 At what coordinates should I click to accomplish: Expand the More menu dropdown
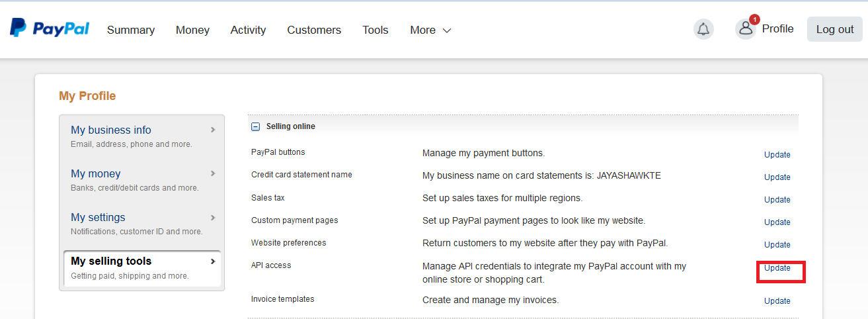tap(430, 30)
